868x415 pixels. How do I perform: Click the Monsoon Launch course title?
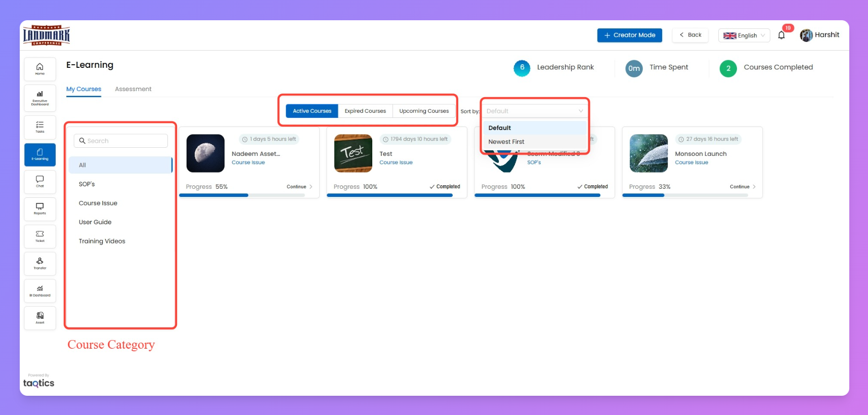click(701, 154)
